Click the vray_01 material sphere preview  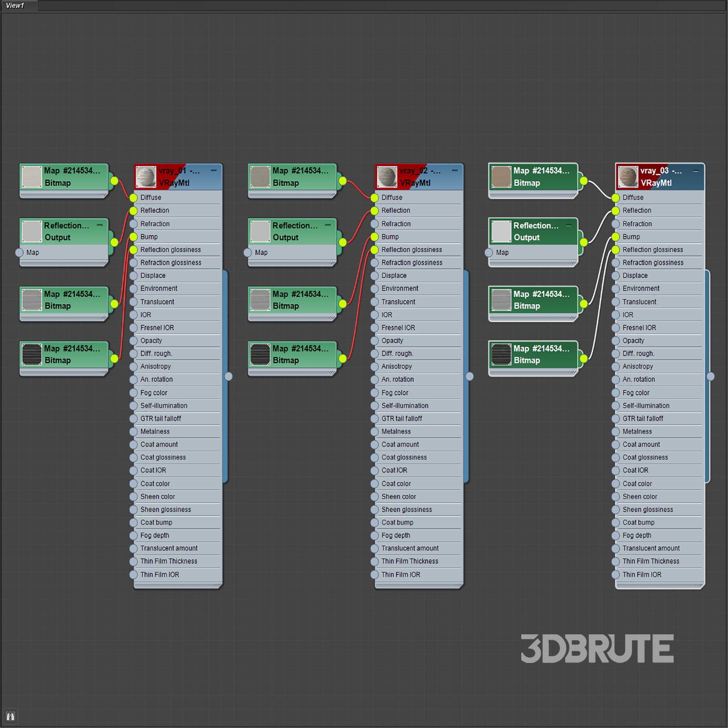point(146,177)
